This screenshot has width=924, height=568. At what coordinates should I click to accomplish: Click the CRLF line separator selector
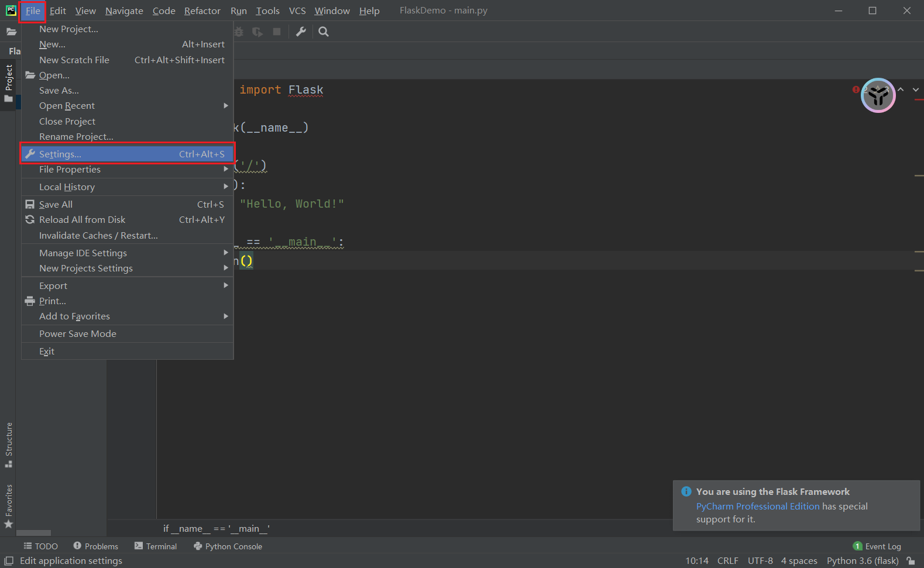(728, 561)
